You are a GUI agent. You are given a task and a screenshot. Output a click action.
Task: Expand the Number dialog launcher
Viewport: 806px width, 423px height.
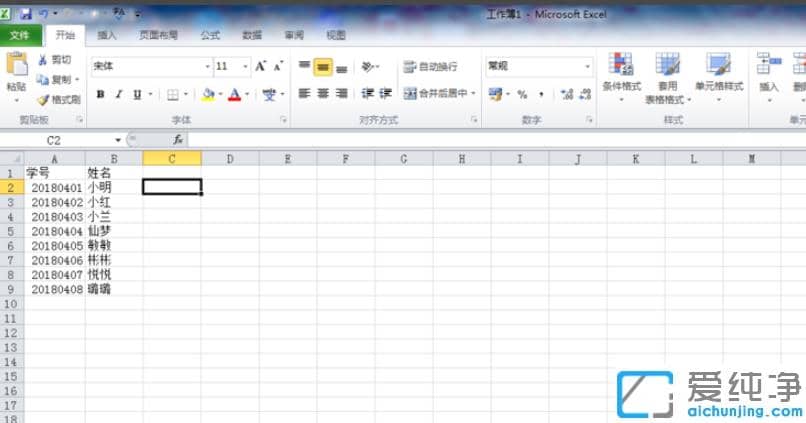[x=589, y=120]
